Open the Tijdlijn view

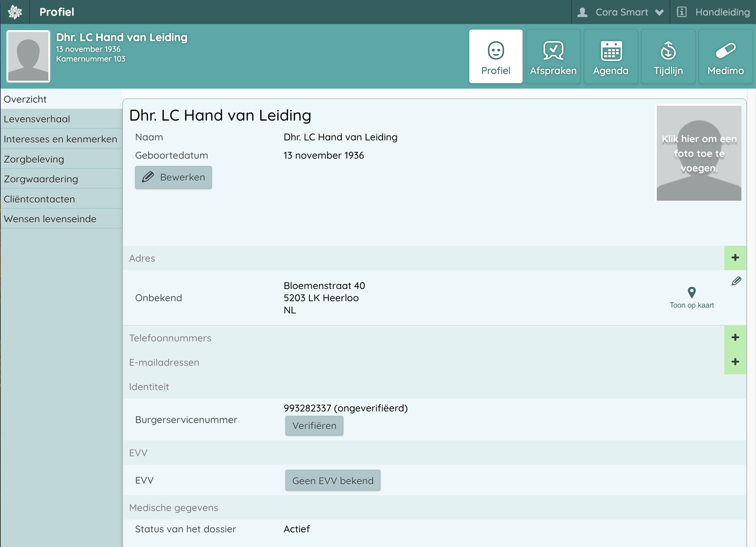[x=668, y=57]
